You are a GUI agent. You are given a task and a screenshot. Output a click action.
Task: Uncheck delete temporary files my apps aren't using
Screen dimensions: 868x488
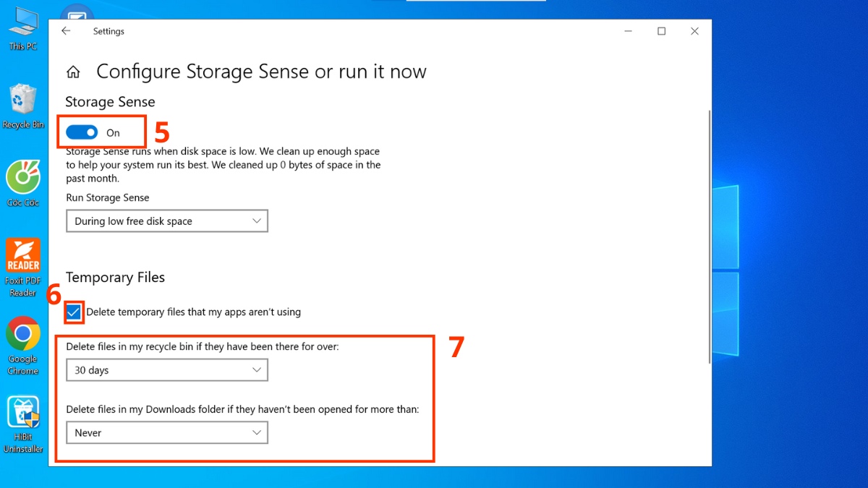73,312
